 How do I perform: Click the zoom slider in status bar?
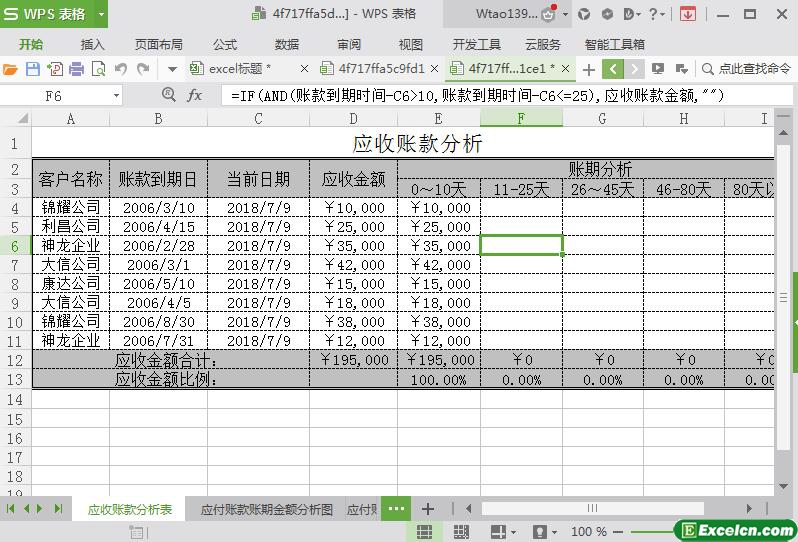click(650, 532)
